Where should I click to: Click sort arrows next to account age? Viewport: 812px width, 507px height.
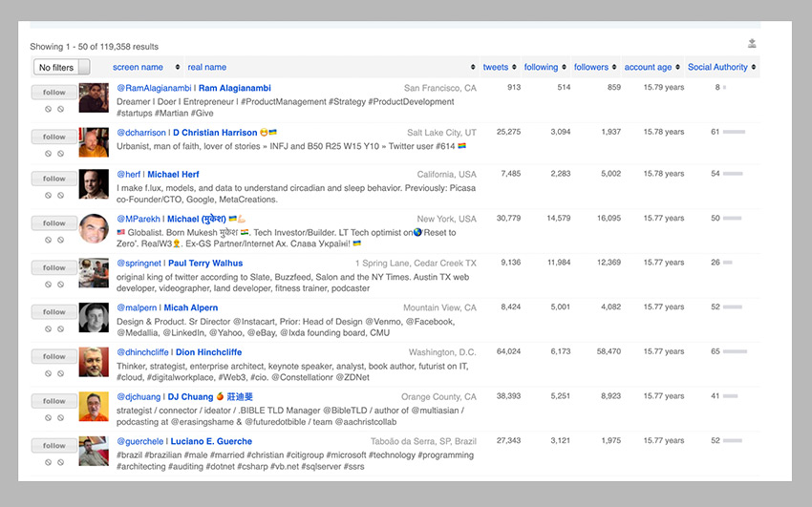(x=678, y=68)
